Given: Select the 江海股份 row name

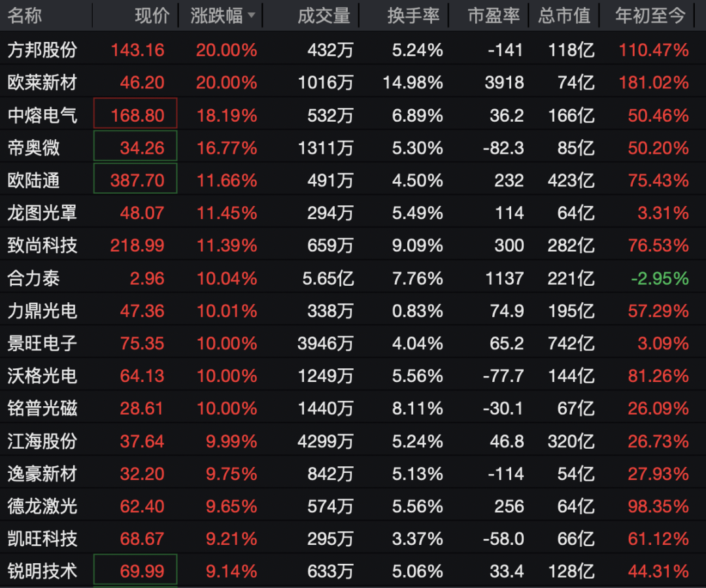Looking at the screenshot, I should [x=42, y=441].
